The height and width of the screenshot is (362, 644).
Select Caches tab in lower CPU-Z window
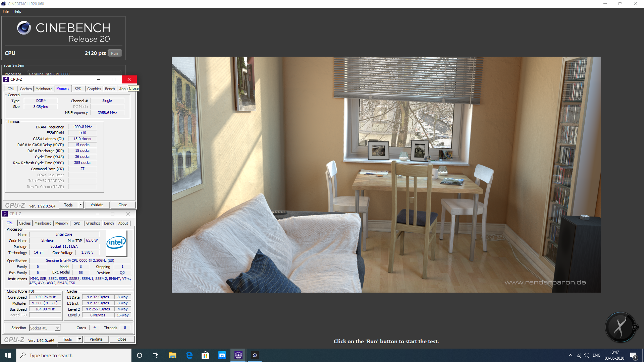click(x=25, y=223)
